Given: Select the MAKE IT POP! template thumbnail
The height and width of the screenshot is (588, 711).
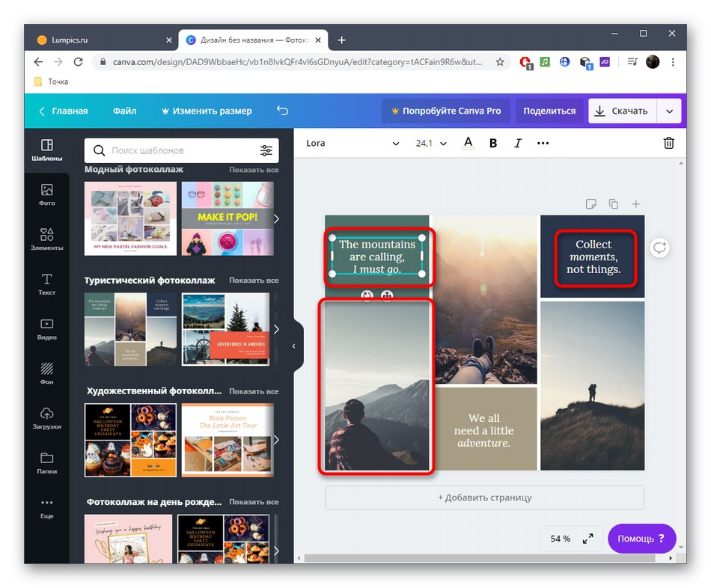Looking at the screenshot, I should [228, 218].
